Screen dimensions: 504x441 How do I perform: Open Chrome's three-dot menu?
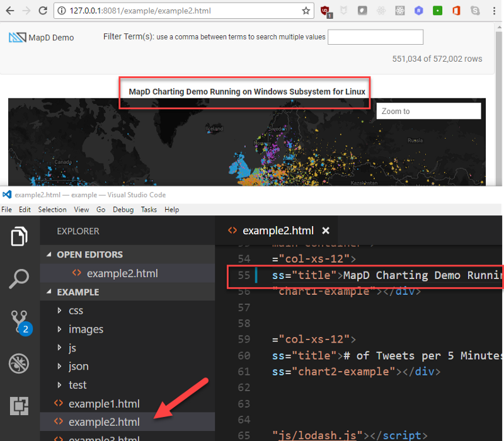pyautogui.click(x=494, y=11)
